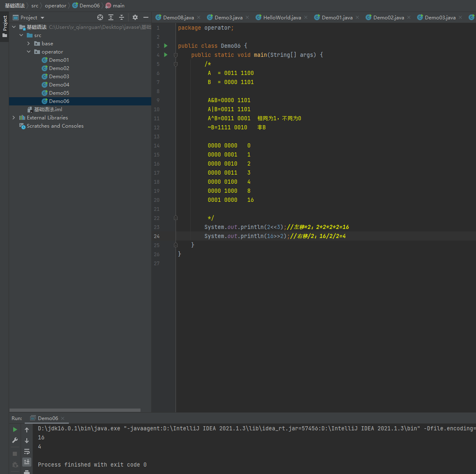Click down arrow in Run console
Viewport: 476px width, 474px height.
[27, 441]
